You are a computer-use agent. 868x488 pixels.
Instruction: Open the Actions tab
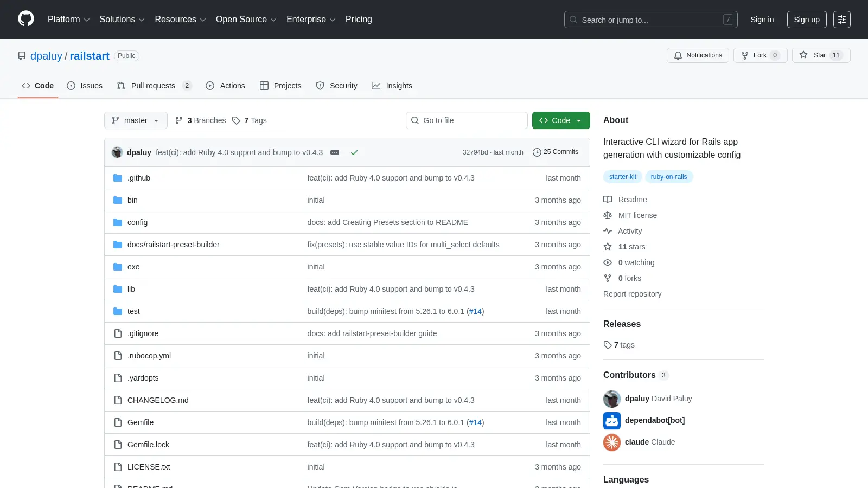(x=225, y=86)
